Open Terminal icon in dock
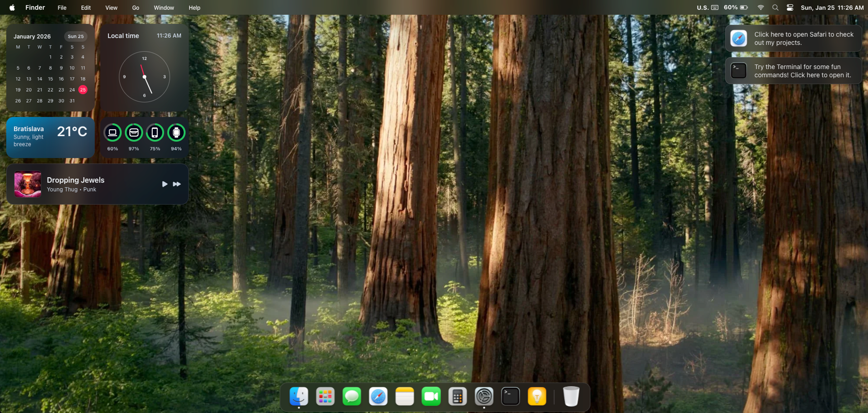Viewport: 868px width, 413px height. (510, 396)
